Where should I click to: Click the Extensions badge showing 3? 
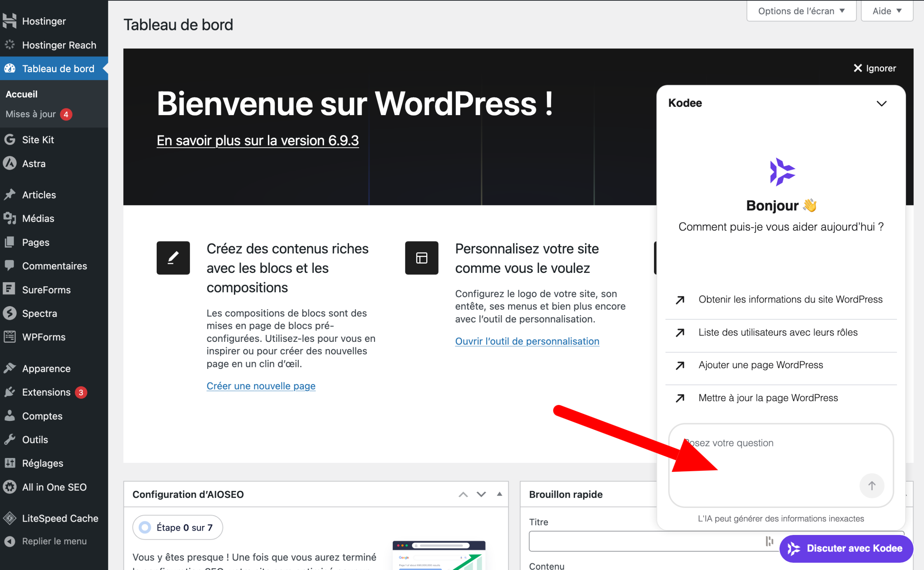80,392
